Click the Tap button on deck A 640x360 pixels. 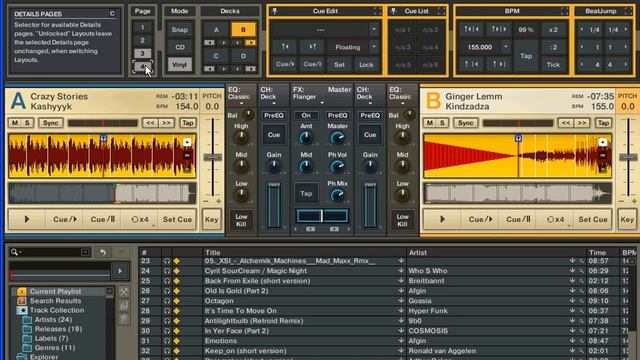point(187,123)
